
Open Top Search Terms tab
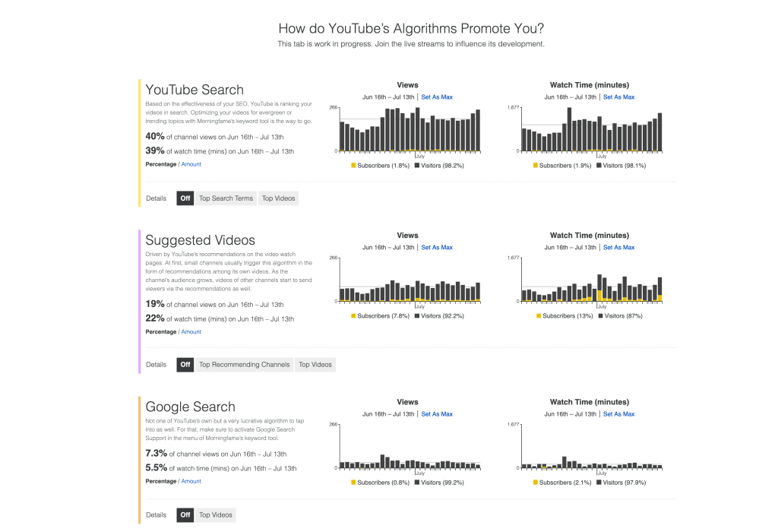[x=226, y=198]
